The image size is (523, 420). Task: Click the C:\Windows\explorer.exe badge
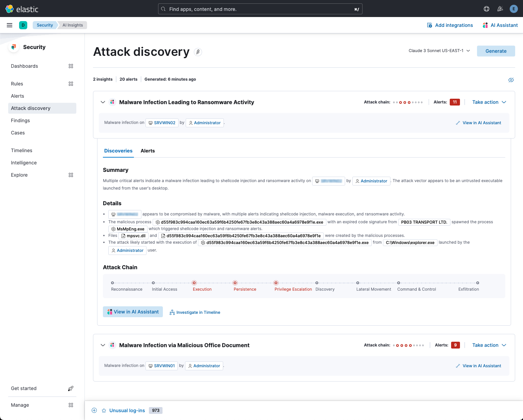410,243
